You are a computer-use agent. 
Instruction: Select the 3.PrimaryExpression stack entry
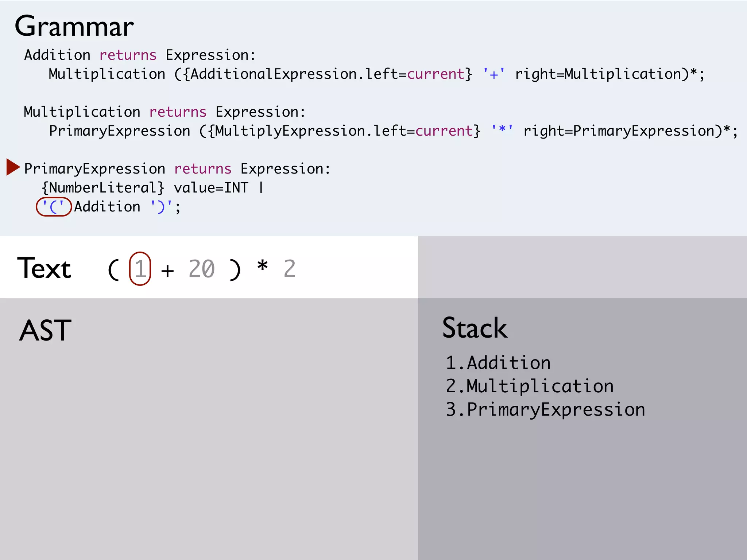[545, 409]
